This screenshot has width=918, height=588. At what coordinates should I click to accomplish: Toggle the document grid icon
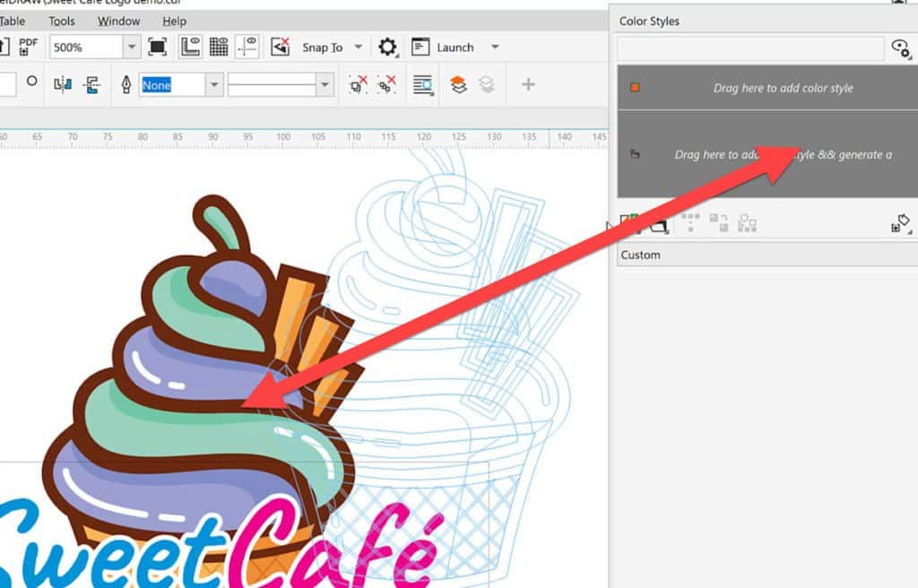[x=219, y=48]
